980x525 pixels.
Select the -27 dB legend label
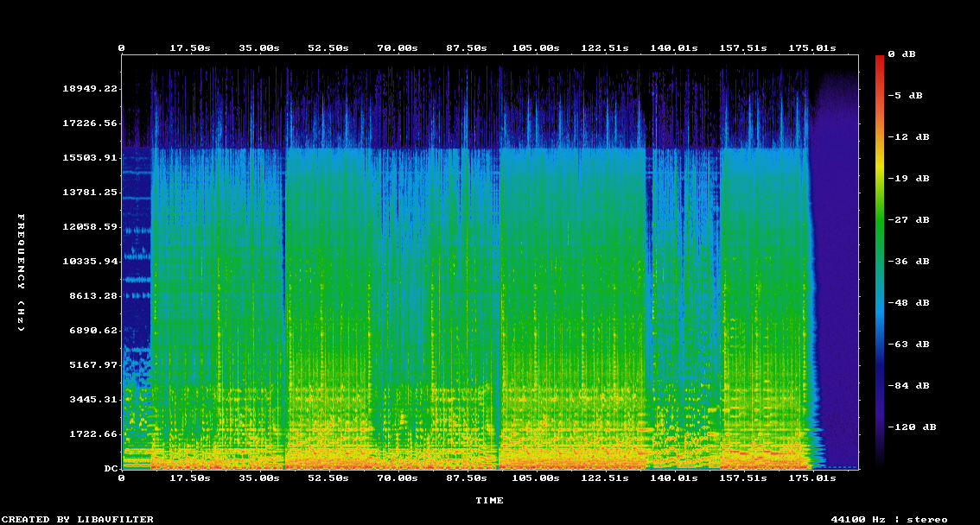910,220
